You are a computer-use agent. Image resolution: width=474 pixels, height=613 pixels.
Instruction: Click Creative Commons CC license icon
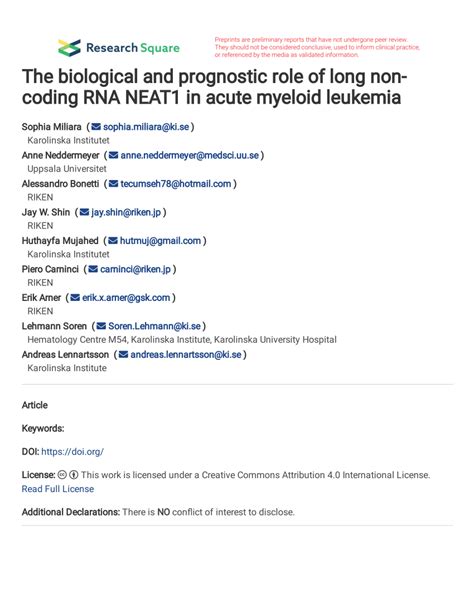(x=62, y=475)
